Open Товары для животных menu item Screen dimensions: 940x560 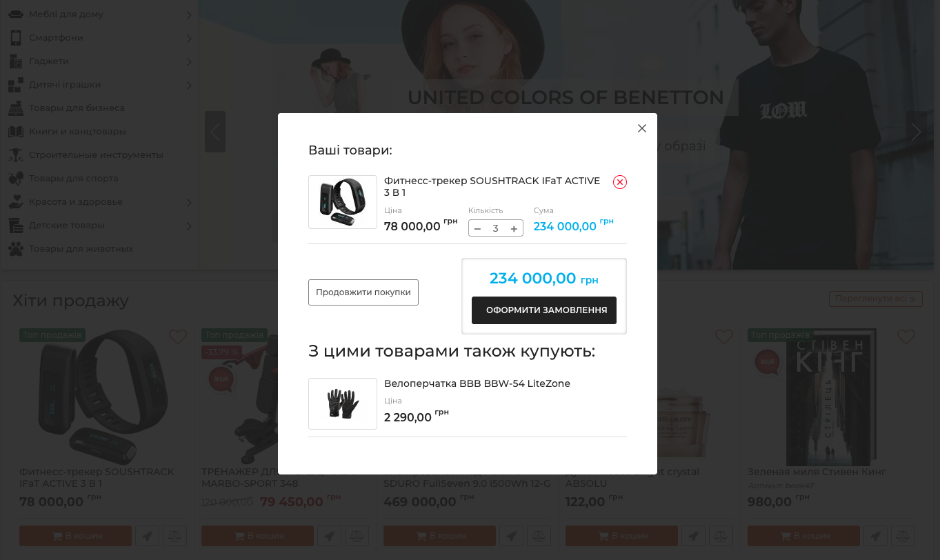point(81,248)
